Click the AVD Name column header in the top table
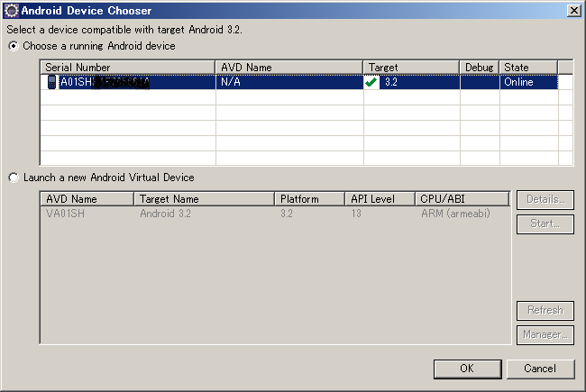 tap(289, 68)
